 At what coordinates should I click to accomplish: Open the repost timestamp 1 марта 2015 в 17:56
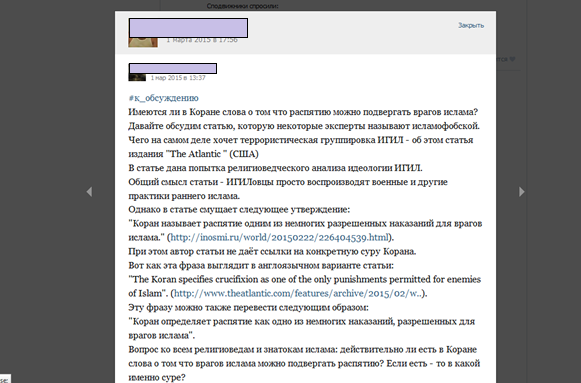click(x=202, y=40)
